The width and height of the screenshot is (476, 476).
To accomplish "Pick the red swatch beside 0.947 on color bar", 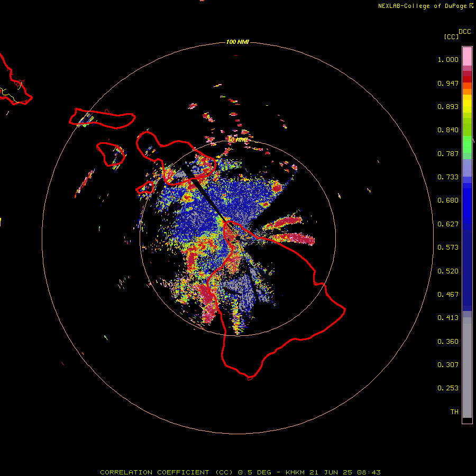I will [x=467, y=79].
